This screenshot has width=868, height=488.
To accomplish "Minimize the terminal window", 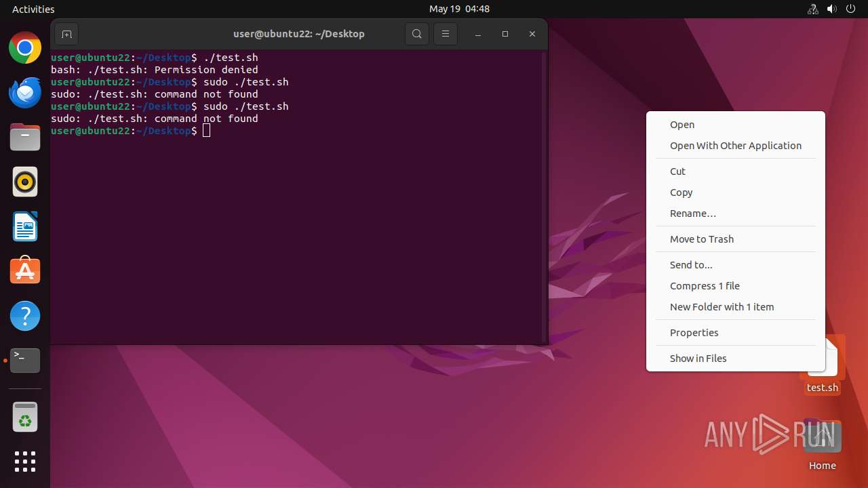I will pyautogui.click(x=478, y=34).
